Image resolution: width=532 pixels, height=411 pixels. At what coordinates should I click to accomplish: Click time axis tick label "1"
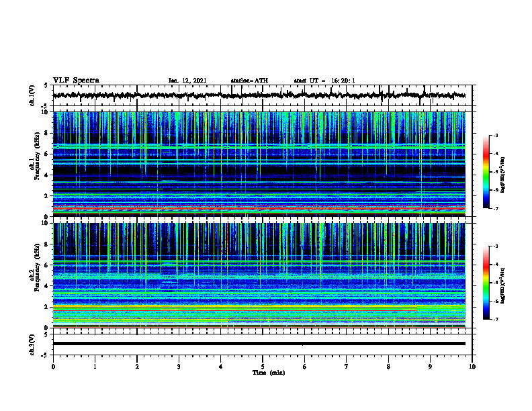95,367
